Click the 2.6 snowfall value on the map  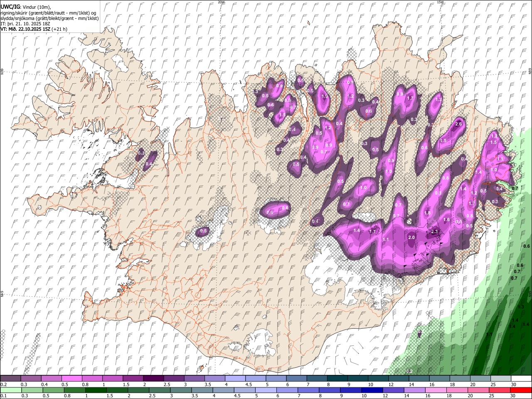click(459, 124)
